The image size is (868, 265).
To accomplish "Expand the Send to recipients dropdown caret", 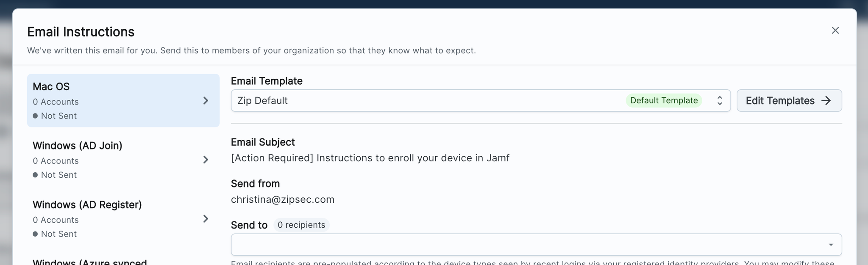I will 831,245.
